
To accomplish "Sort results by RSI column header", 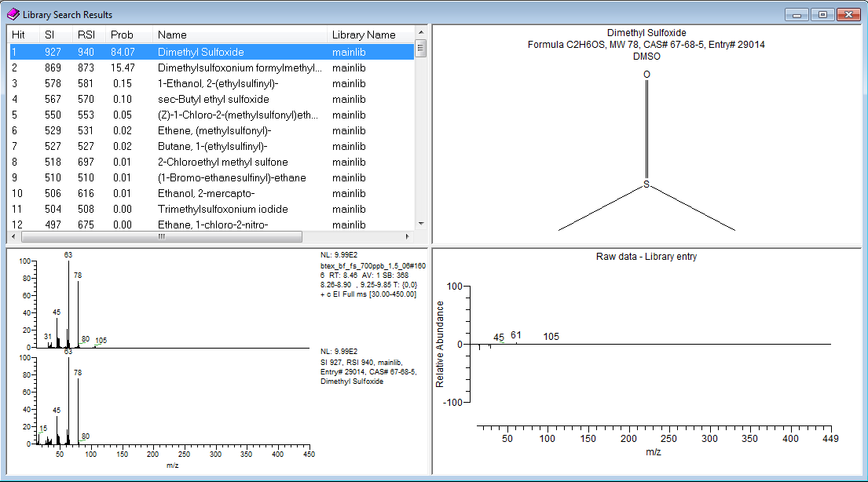I will pyautogui.click(x=86, y=35).
